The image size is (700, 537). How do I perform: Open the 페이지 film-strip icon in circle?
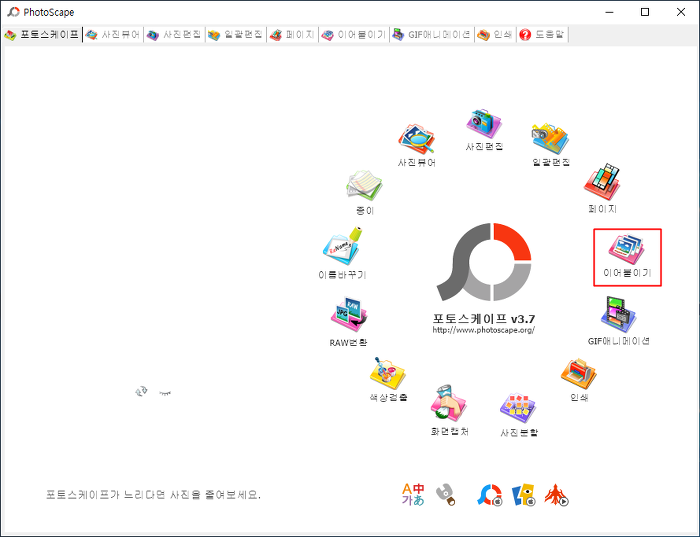[602, 188]
